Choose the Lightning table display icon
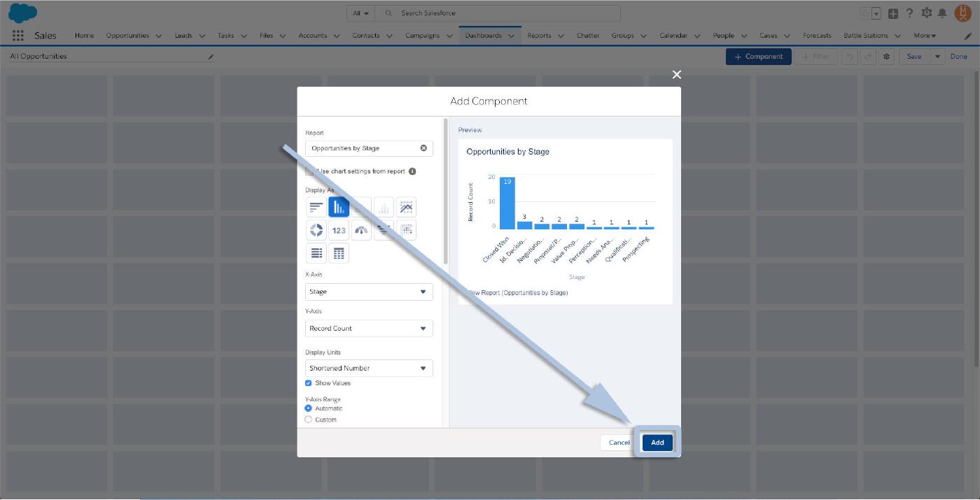The image size is (980, 500). tap(339, 253)
